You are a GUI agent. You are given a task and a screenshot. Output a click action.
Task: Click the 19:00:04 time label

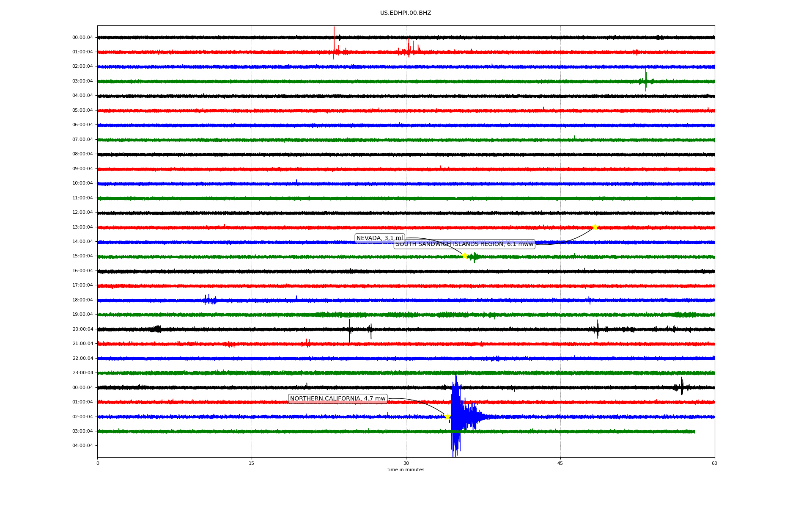click(x=82, y=315)
